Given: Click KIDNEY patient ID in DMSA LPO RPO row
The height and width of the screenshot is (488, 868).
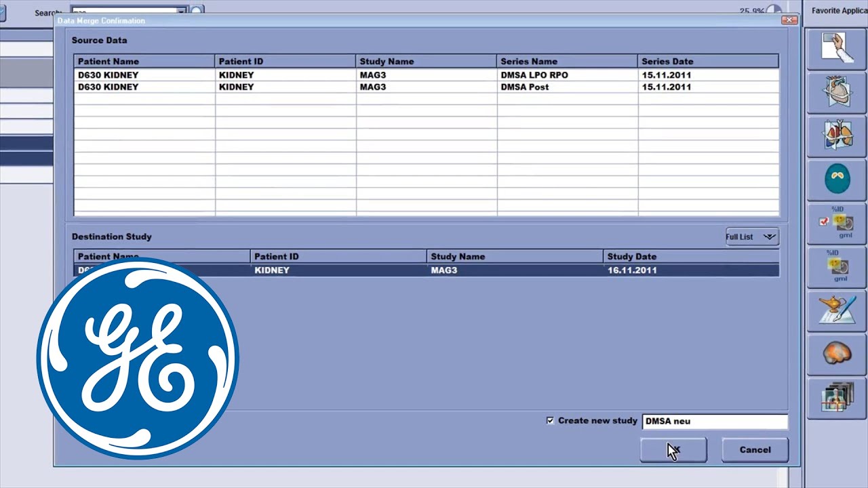Looking at the screenshot, I should coord(236,75).
